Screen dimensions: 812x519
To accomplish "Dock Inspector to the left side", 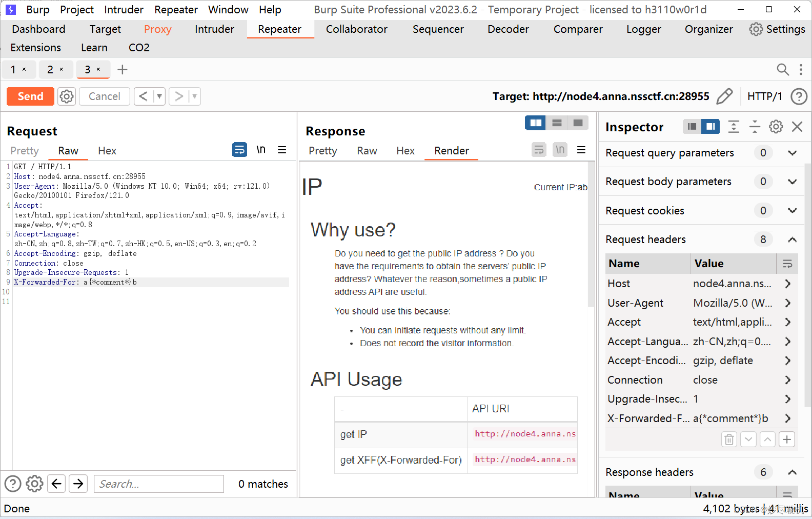I will [692, 127].
